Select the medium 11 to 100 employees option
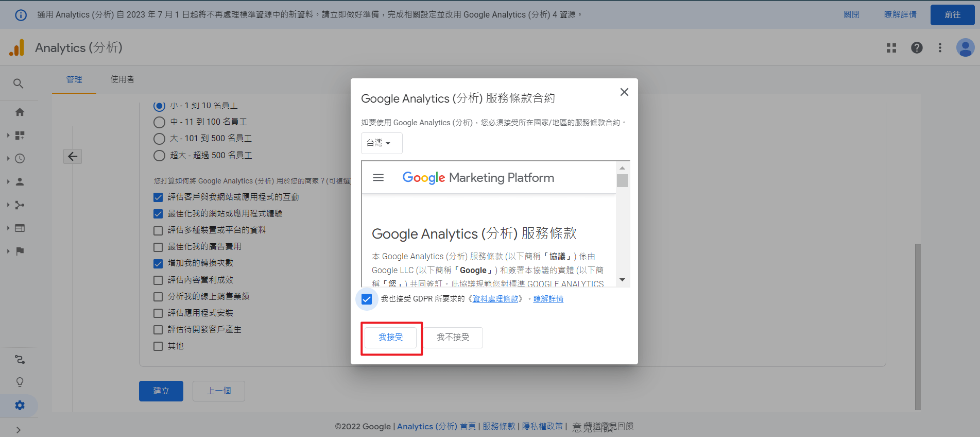This screenshot has height=437, width=980. [159, 122]
